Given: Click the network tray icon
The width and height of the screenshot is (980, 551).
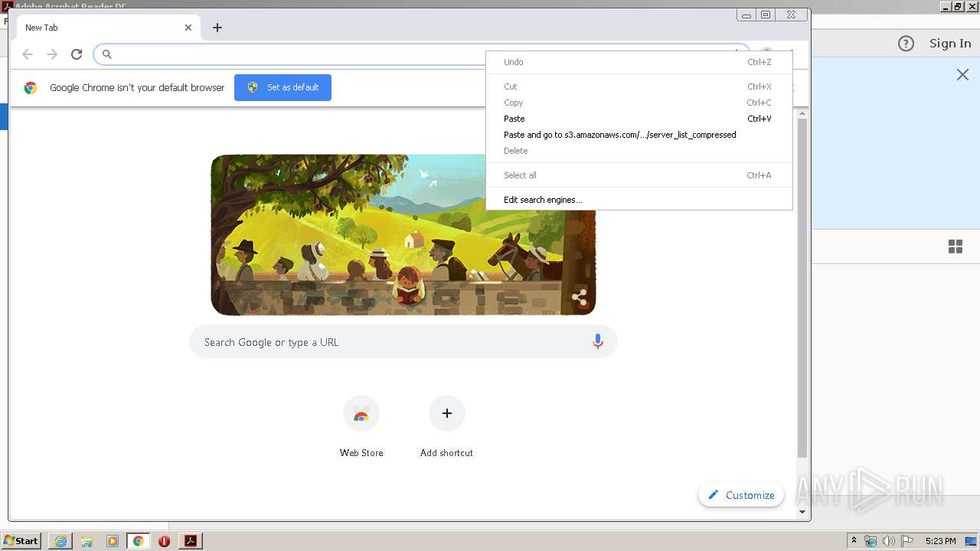Looking at the screenshot, I should 871,541.
